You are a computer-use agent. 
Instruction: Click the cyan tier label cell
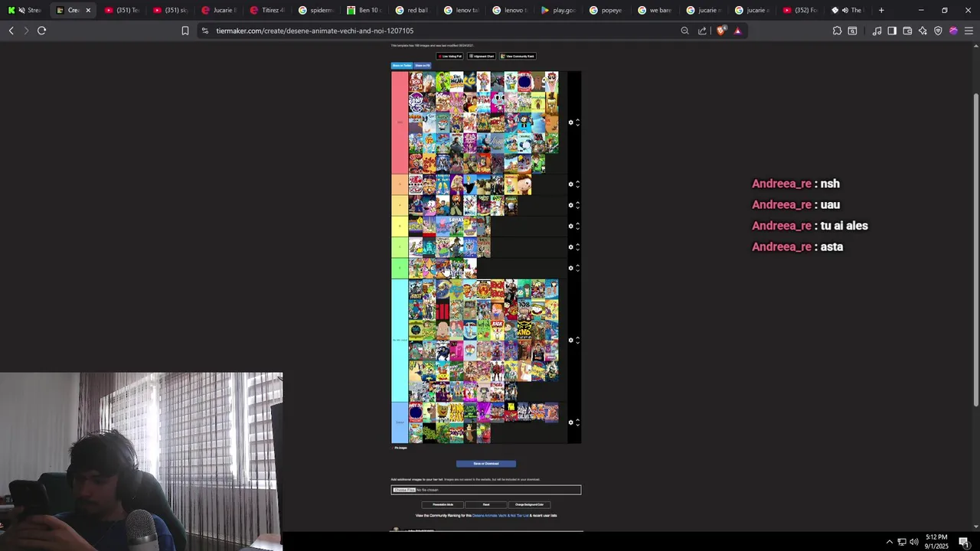[400, 340]
